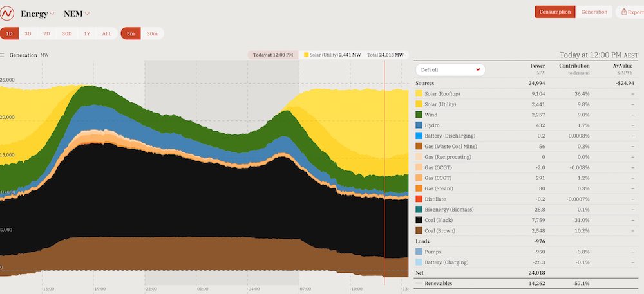The height and width of the screenshot is (294, 644).
Task: Click the Hydro blue legend swatch
Action: click(x=419, y=125)
